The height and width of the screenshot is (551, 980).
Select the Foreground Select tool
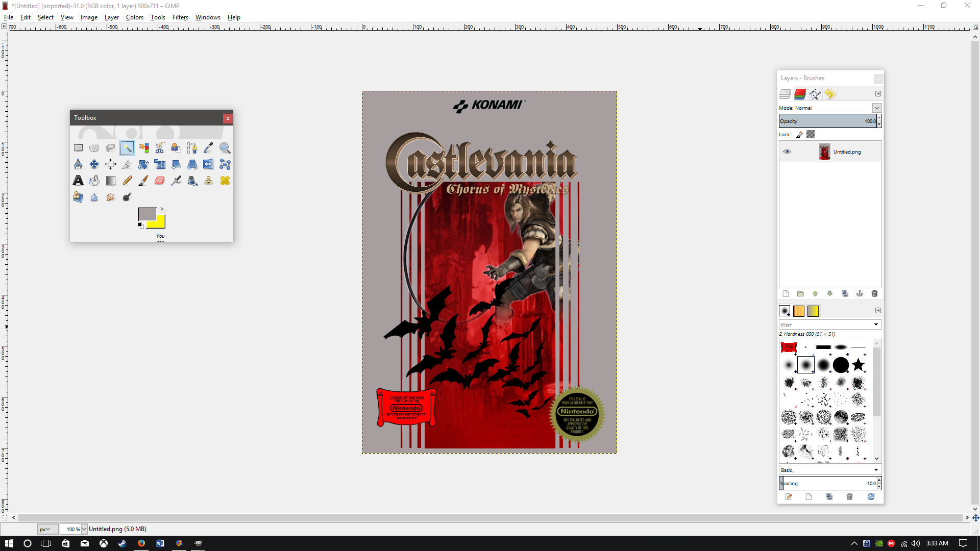point(176,148)
